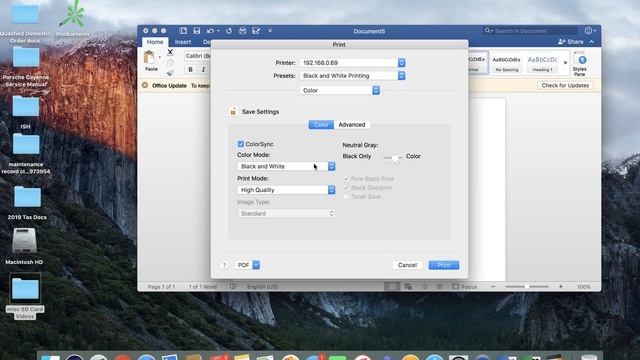Open the Presets dropdown
640x360 pixels.
click(352, 76)
